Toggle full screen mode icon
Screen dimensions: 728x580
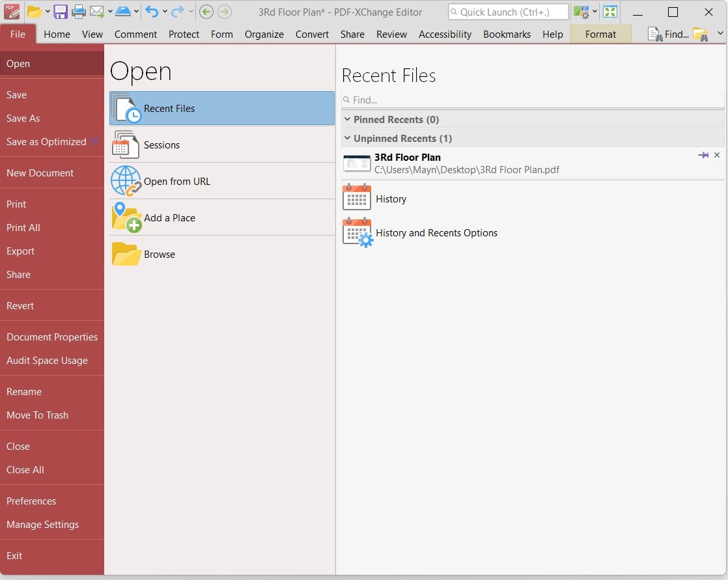click(x=609, y=12)
